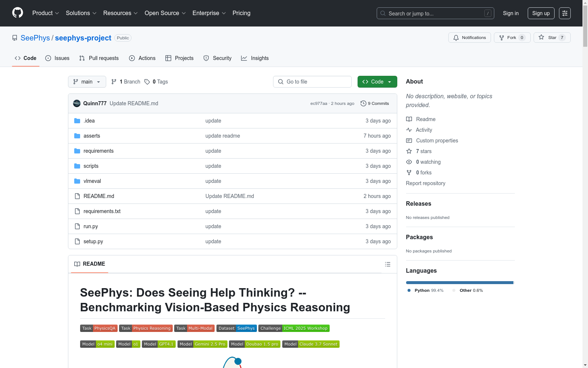Focus the Search or jump to field
The image size is (588, 368).
point(435,13)
